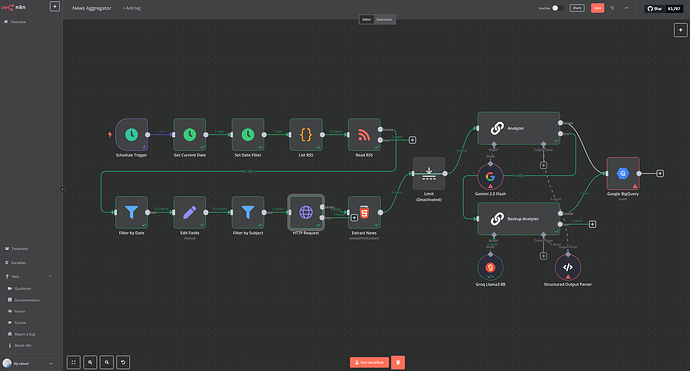Click the Save button

(x=597, y=8)
